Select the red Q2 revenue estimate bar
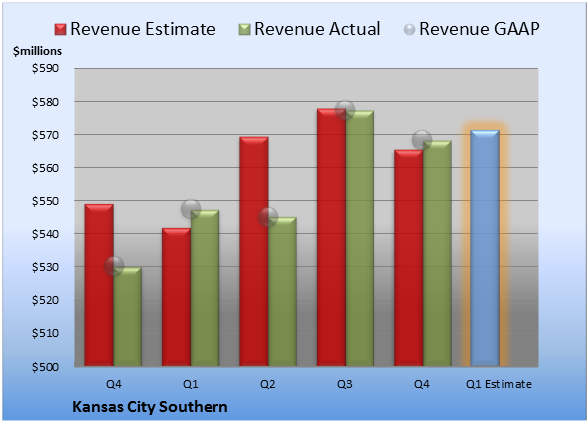The height and width of the screenshot is (422, 588). click(254, 251)
